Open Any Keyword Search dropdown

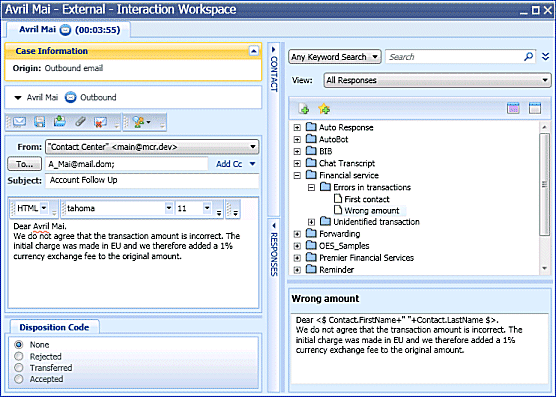[335, 57]
